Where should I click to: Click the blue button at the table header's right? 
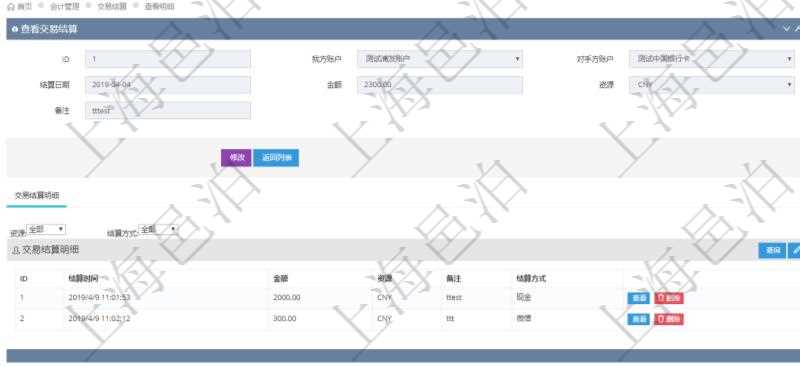772,250
